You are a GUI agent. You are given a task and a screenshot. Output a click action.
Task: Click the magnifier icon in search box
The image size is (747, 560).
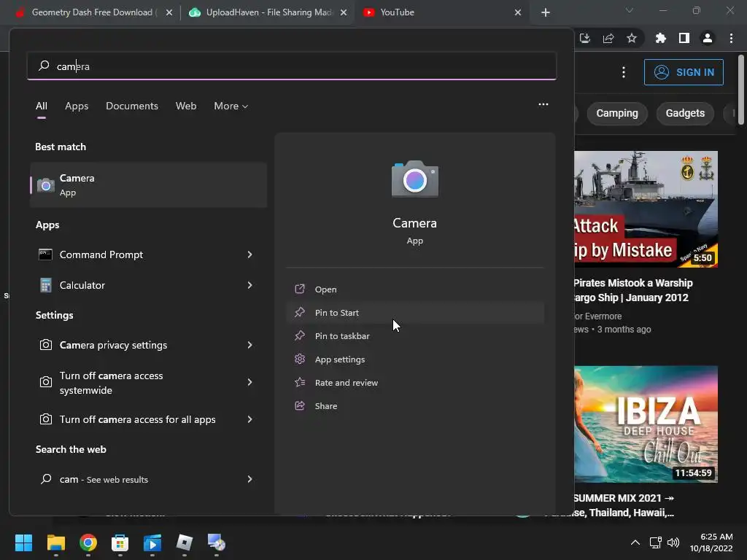[x=44, y=66]
